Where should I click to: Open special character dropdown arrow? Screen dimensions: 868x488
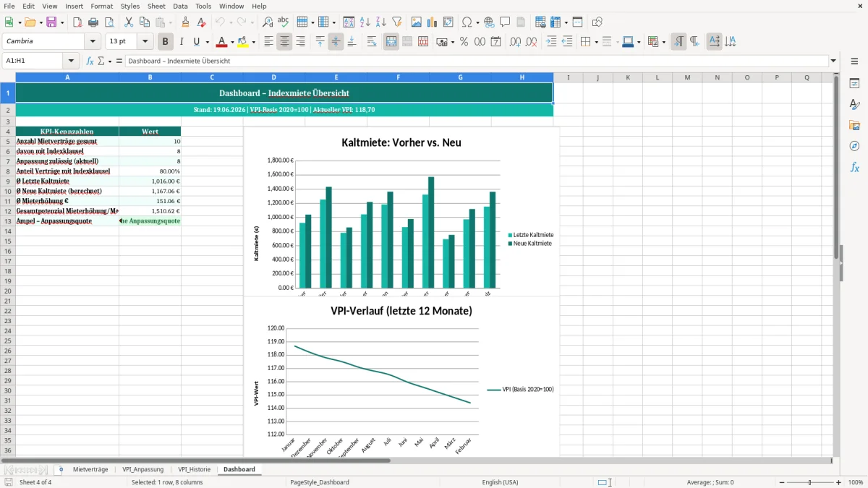[x=478, y=22]
